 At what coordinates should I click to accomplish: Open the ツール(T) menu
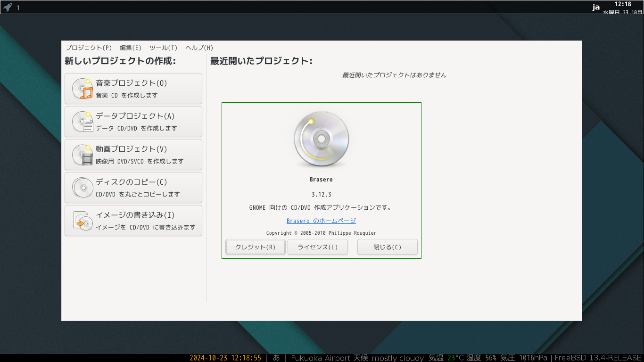point(164,48)
